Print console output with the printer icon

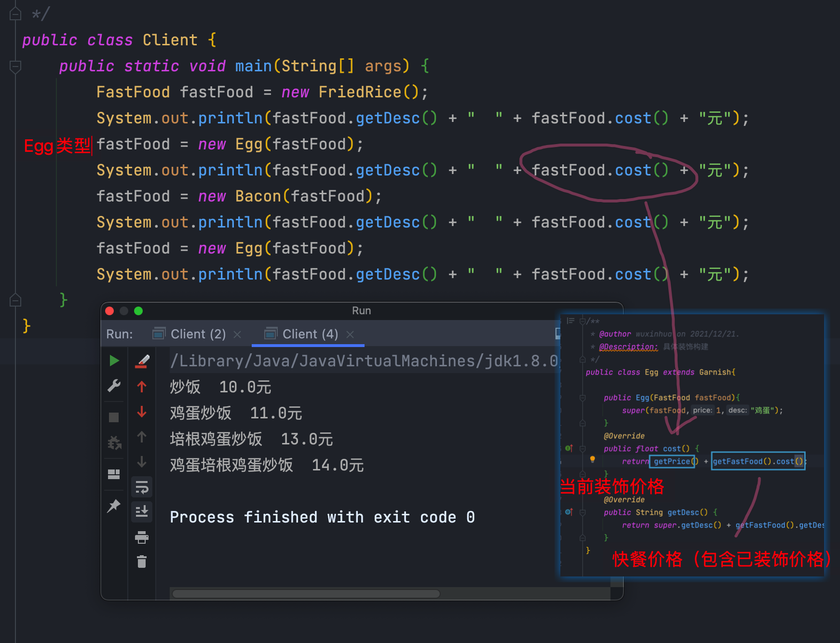tap(142, 537)
